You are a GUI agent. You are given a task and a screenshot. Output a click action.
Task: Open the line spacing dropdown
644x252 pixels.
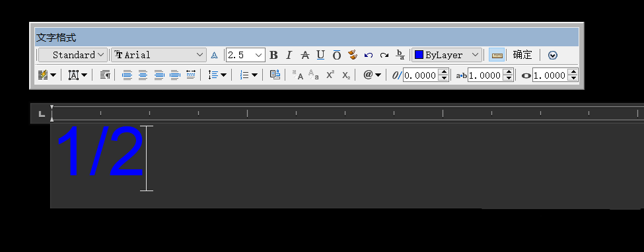[217, 75]
